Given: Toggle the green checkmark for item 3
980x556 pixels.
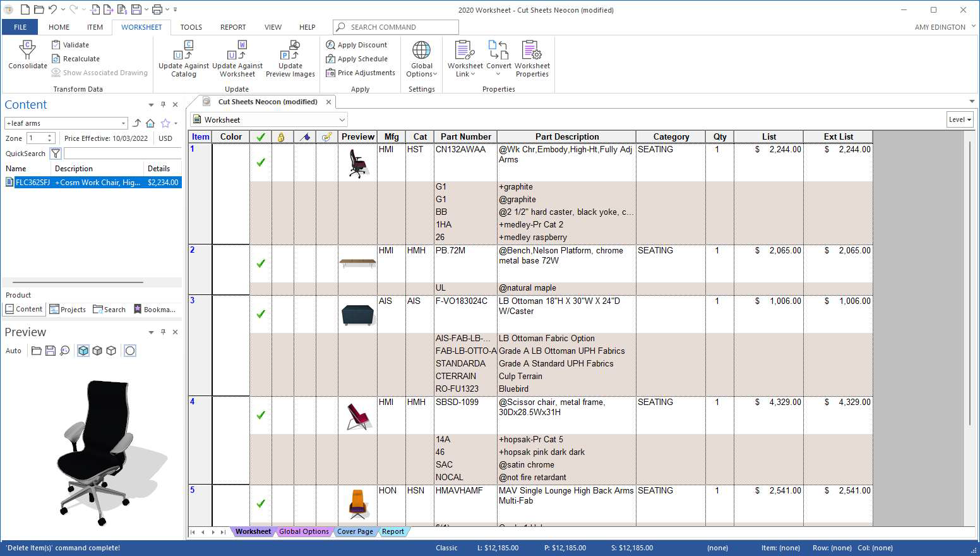Looking at the screenshot, I should pos(261,314).
